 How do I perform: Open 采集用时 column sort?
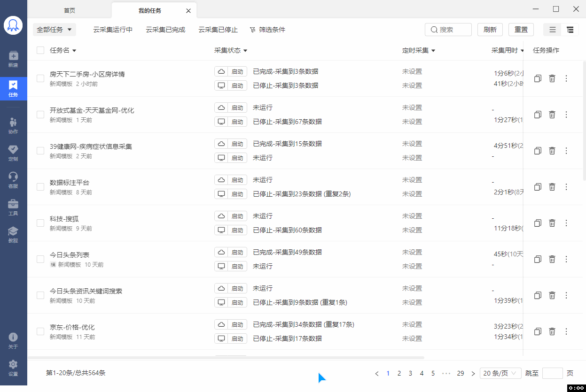(522, 51)
